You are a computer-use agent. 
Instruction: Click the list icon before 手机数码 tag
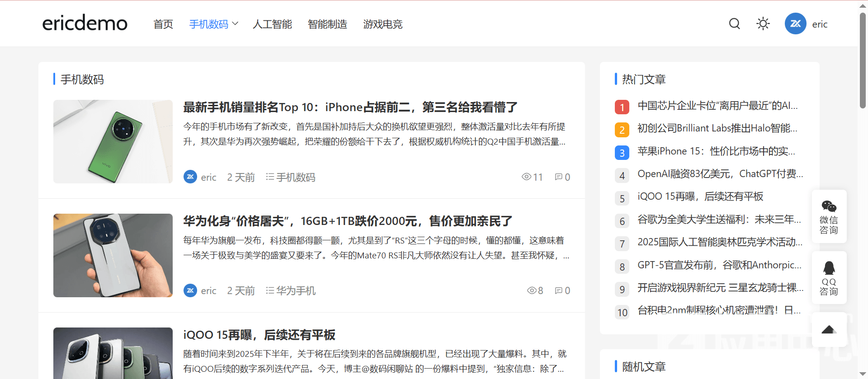coord(270,177)
